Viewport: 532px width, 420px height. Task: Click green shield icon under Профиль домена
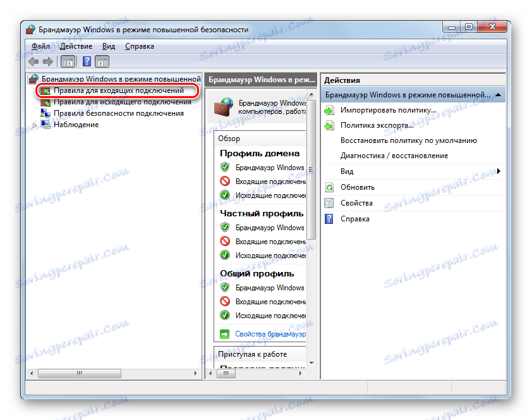point(224,168)
